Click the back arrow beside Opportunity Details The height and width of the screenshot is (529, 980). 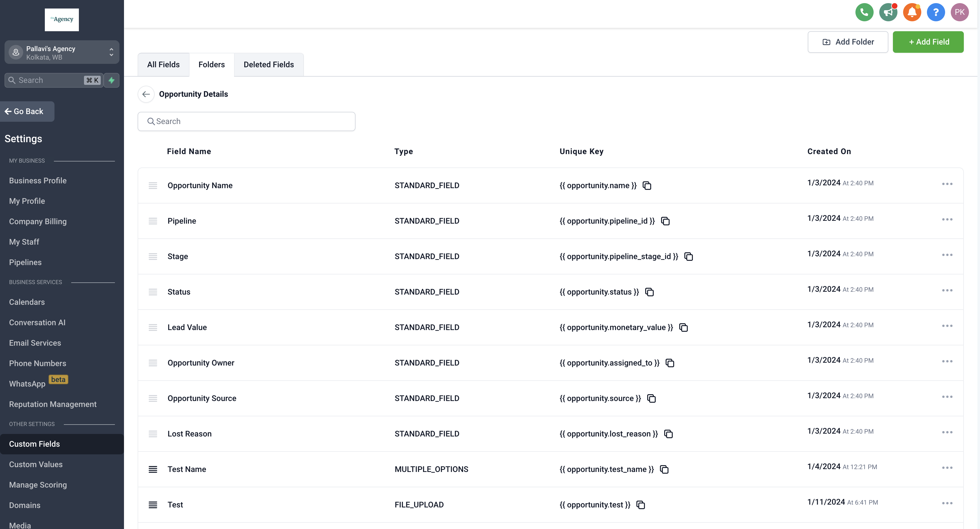tap(146, 94)
